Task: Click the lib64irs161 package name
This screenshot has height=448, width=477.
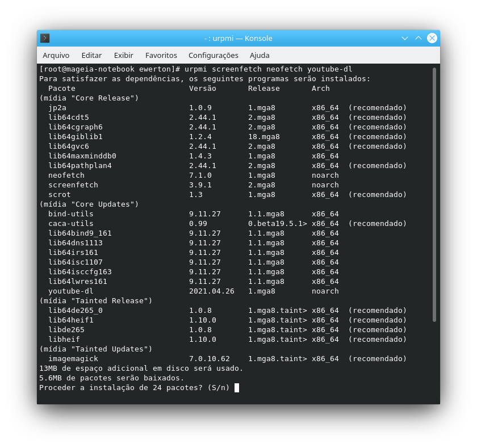Action: [x=73, y=253]
